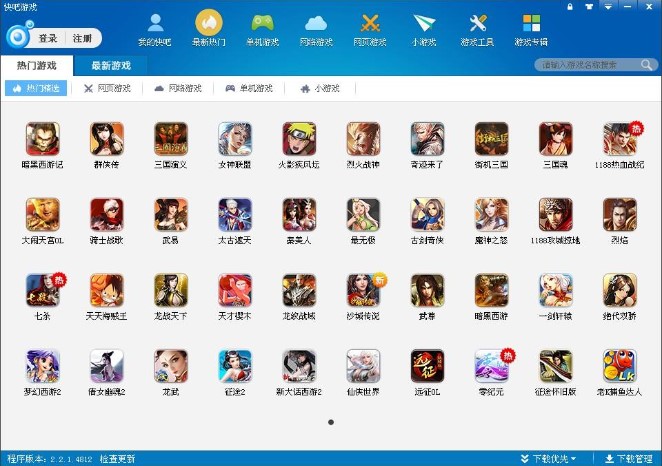Open 仙侠世界 game icon
This screenshot has width=662, height=466.
click(x=364, y=366)
